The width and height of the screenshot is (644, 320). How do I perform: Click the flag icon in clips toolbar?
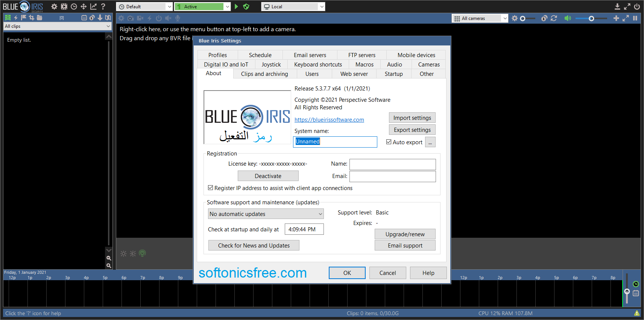pyautogui.click(x=24, y=18)
